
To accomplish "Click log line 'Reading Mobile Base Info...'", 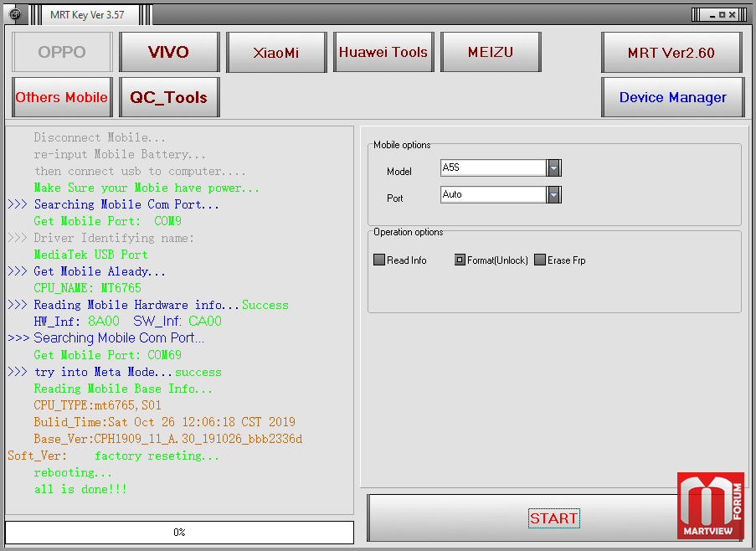I will click(x=123, y=389).
